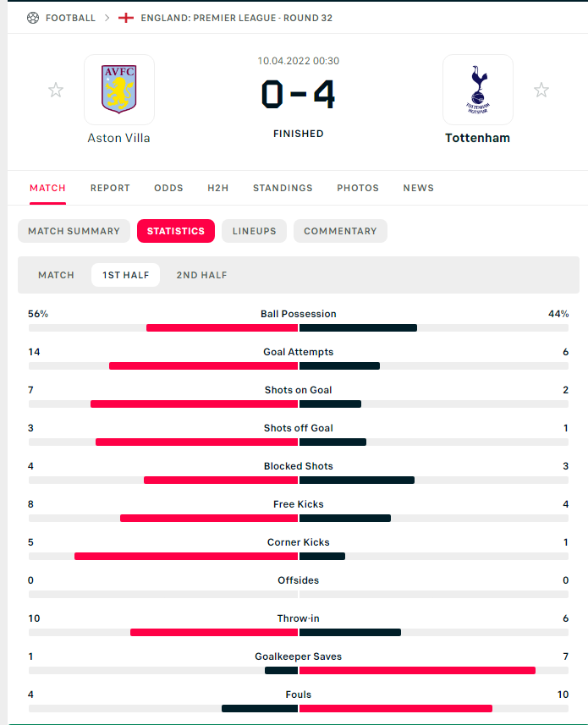The height and width of the screenshot is (725, 588).
Task: Go to the News tab
Action: (x=418, y=188)
